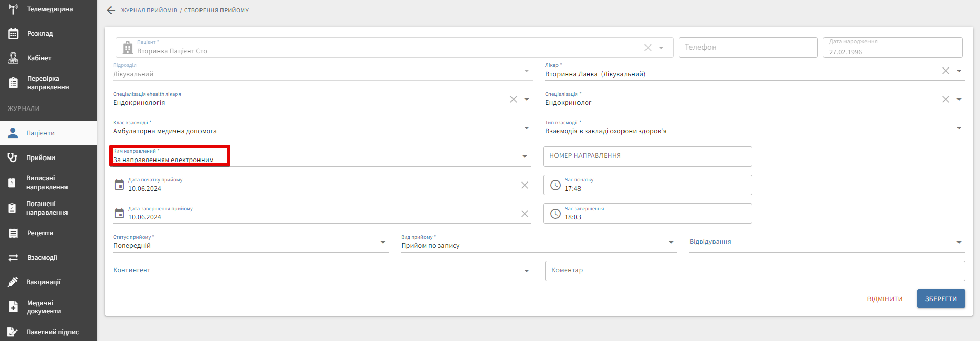Viewport: 980px width, 341px height.
Task: Open the Статус прийому dropdown
Action: [383, 242]
